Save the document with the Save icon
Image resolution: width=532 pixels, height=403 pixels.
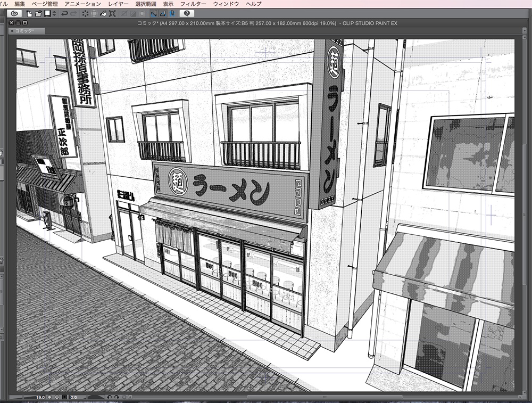(x=46, y=15)
